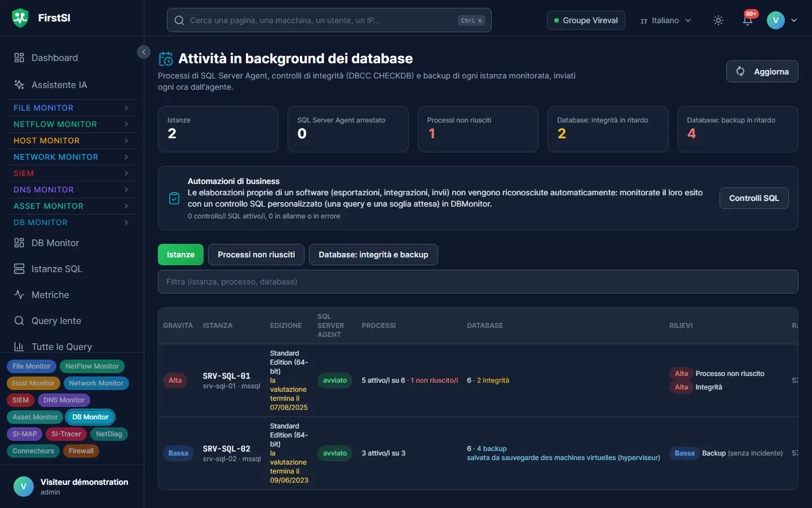Select the DB Monitor pill shortcut
Screen dimensions: 812x508
[90, 417]
